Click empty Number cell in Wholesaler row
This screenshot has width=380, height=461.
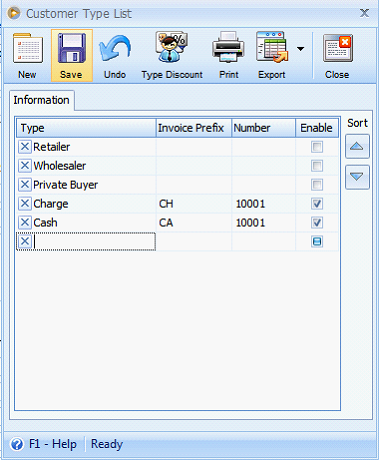(263, 166)
